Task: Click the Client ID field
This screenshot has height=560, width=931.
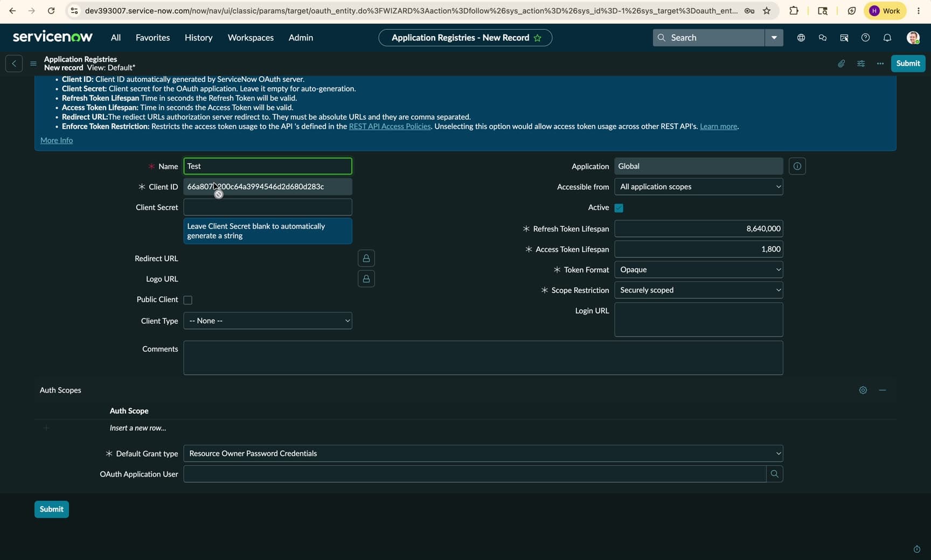Action: [x=268, y=187]
